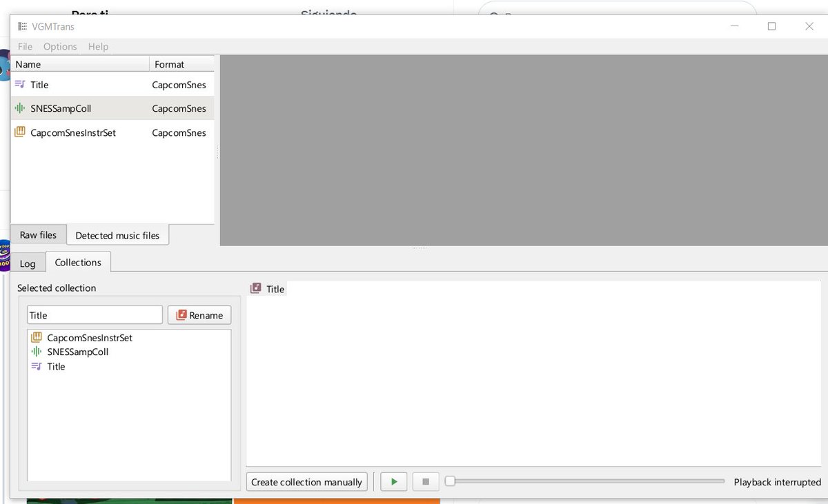Click the collection icon next to Title in collections pane
Screen dimensions: 828x504
[256, 288]
